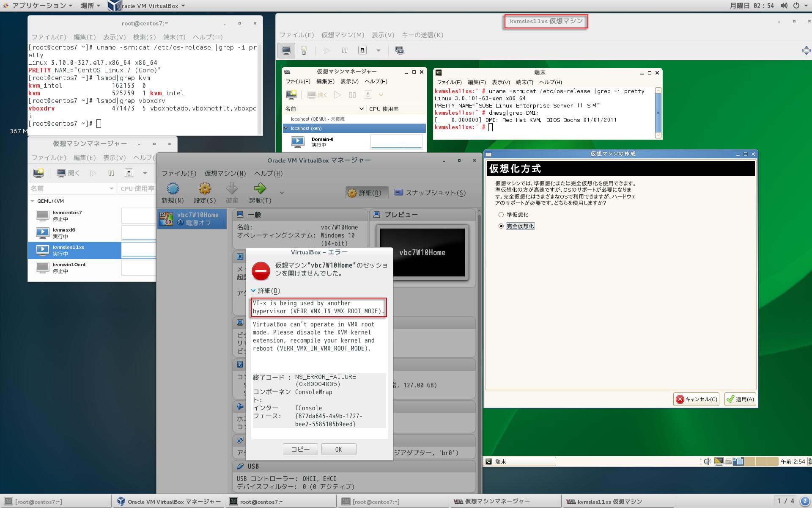The image size is (812, 508).
Task: Show console monitor icon in kvmsles11xs toolbar
Action: [x=286, y=51]
